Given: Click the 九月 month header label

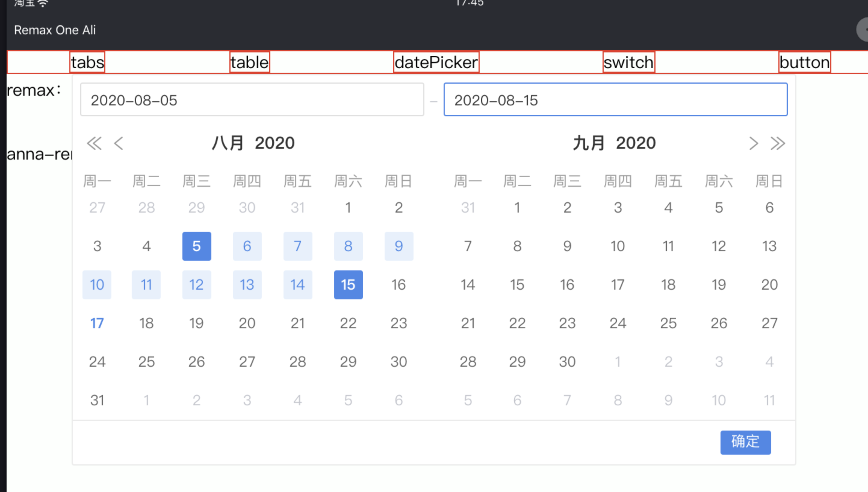Looking at the screenshot, I should (x=589, y=143).
